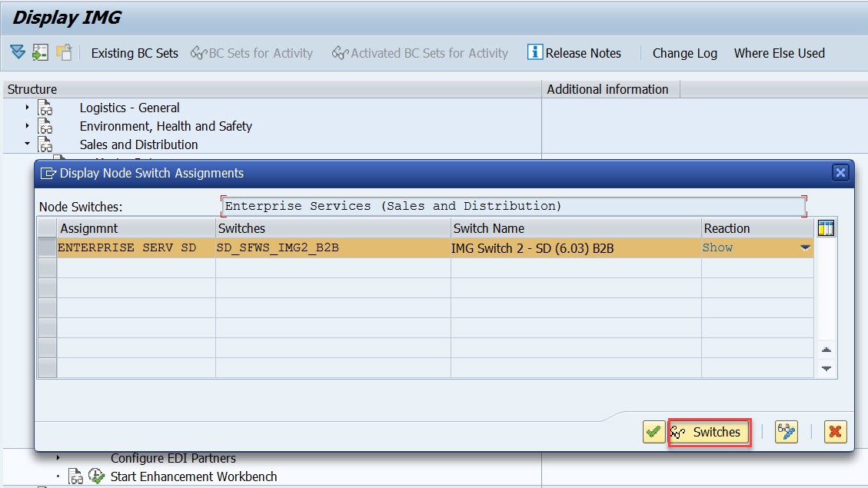This screenshot has height=488, width=868.
Task: Click the clock icon beside Start Enhancement Workbench
Action: [97, 476]
